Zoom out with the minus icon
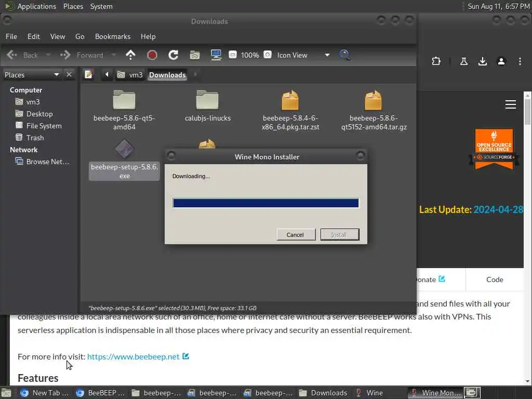The width and height of the screenshot is (532, 399). 233,55
